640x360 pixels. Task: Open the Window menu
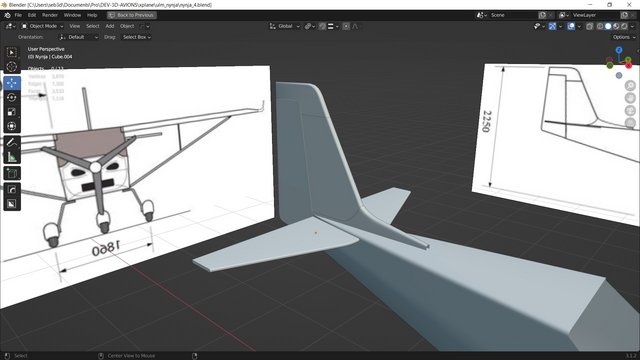click(72, 15)
